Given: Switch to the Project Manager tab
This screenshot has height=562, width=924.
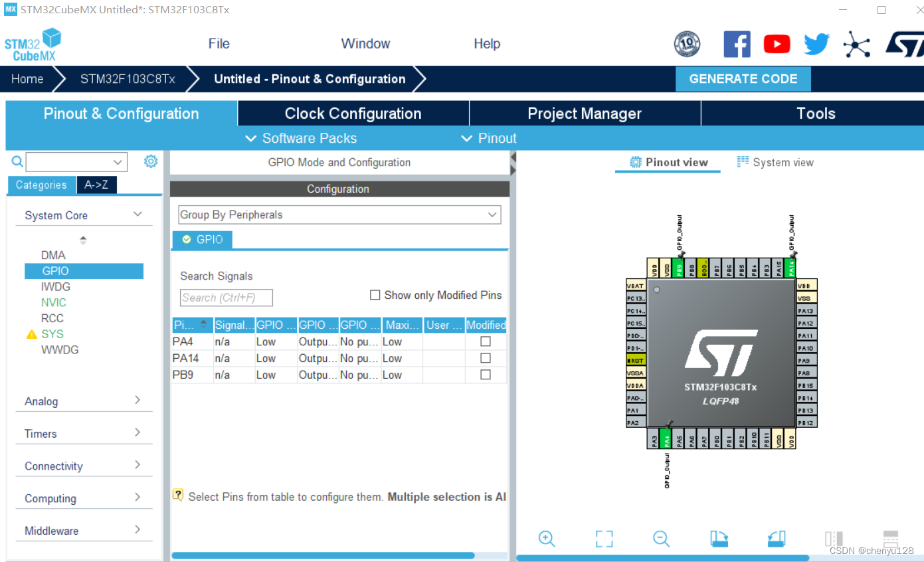Looking at the screenshot, I should (585, 114).
